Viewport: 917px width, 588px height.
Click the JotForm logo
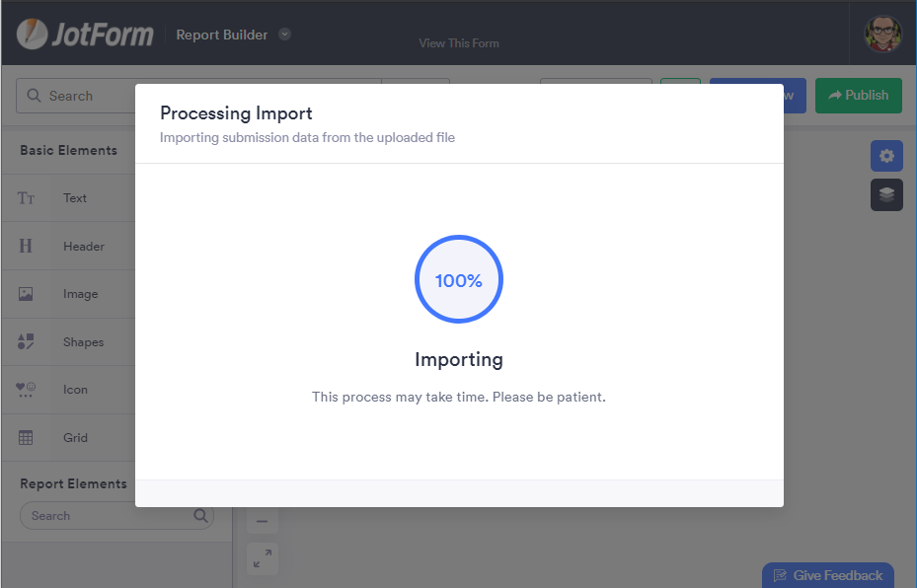point(85,35)
